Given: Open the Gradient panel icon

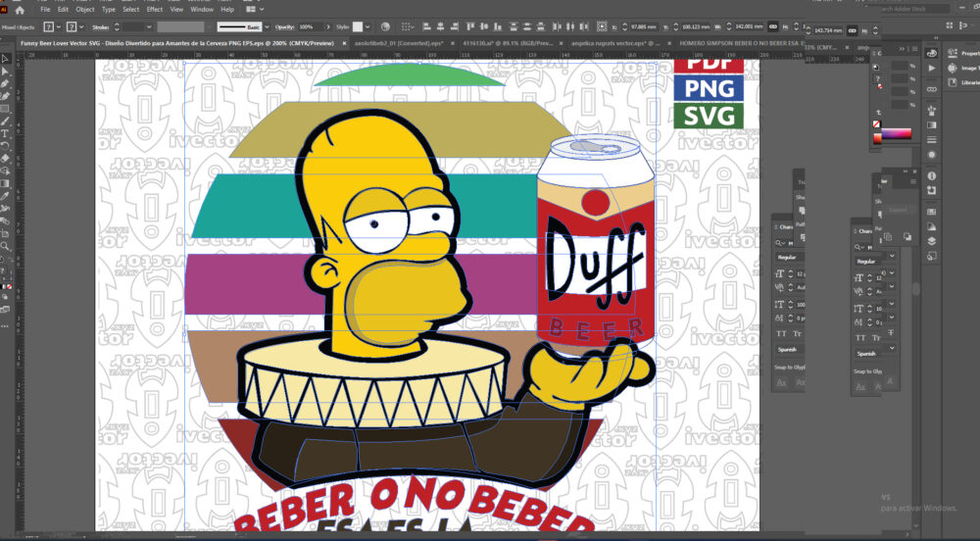Looking at the screenshot, I should pyautogui.click(x=932, y=125).
